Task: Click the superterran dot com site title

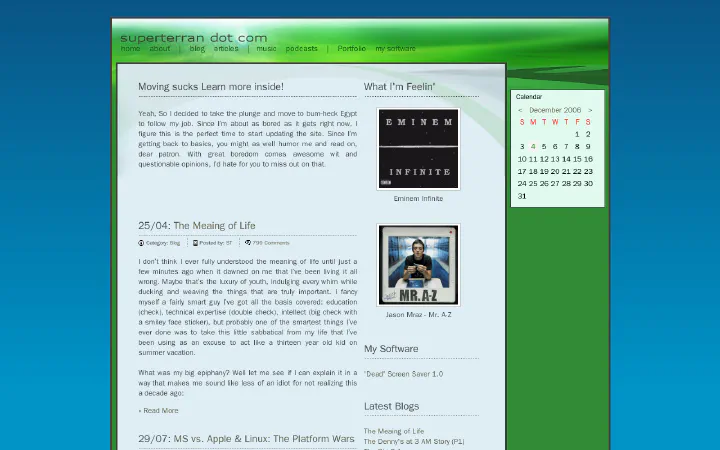Action: point(194,37)
